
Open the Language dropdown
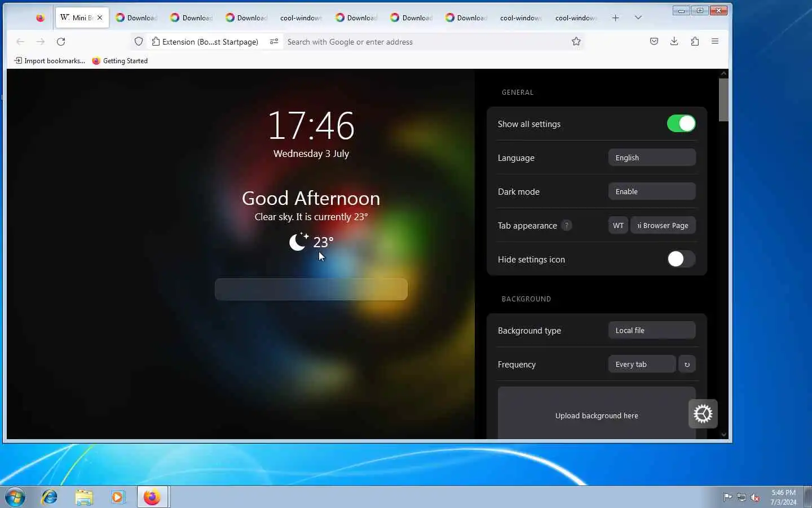(x=652, y=157)
